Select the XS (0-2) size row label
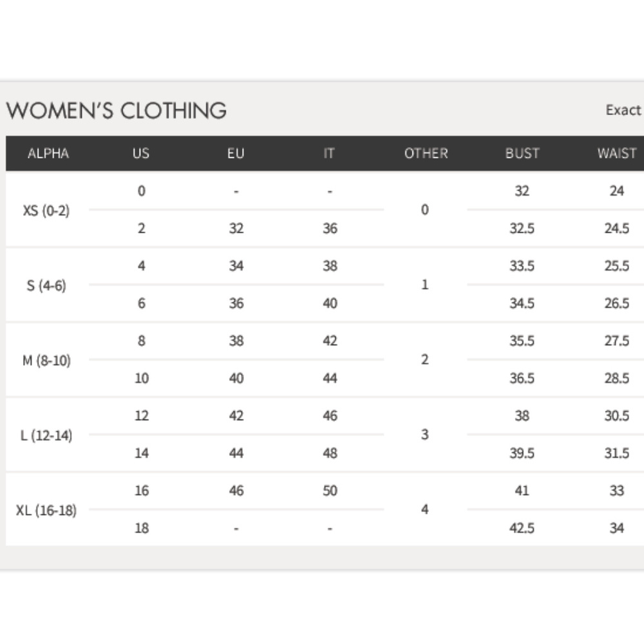The width and height of the screenshot is (644, 644). click(46, 211)
